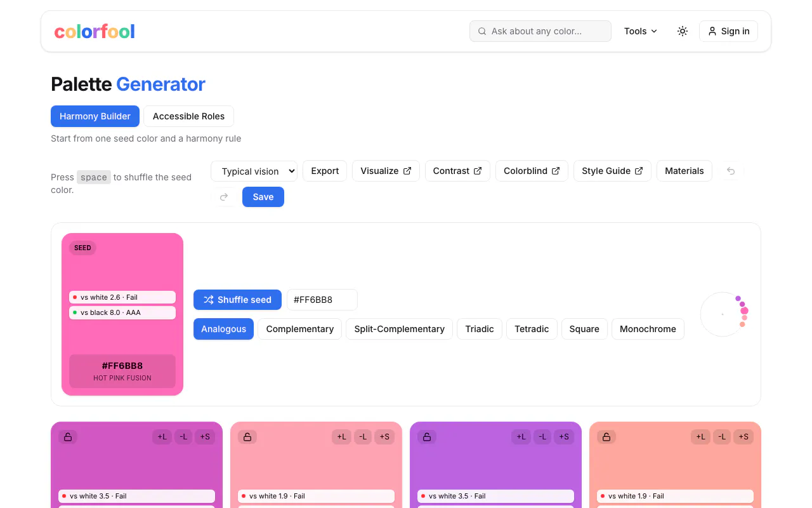Screen dimensions: 812x508
Task: Click the vs white 2.6 Fail label
Action: coord(122,297)
